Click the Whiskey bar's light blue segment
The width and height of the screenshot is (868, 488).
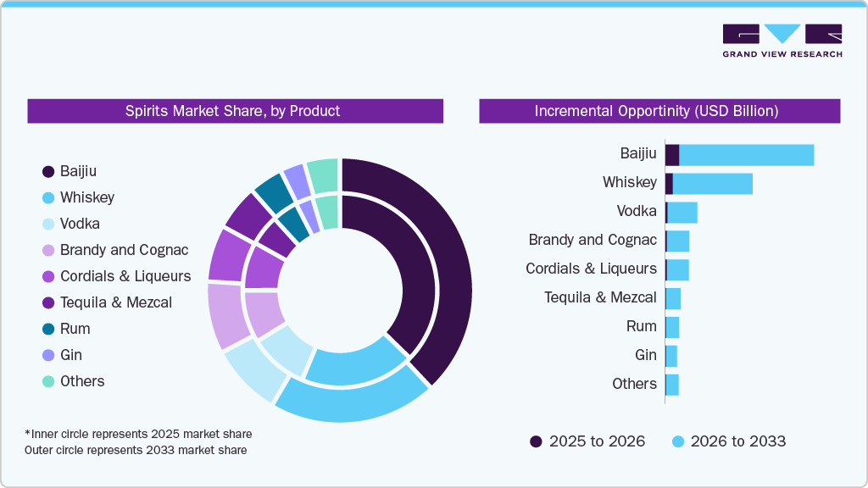click(x=712, y=184)
